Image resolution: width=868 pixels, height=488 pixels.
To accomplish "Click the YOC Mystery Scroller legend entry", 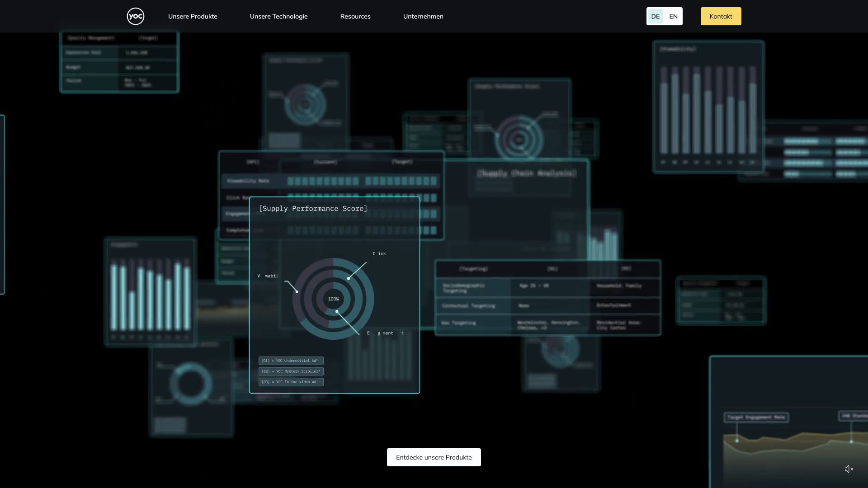I will click(291, 371).
